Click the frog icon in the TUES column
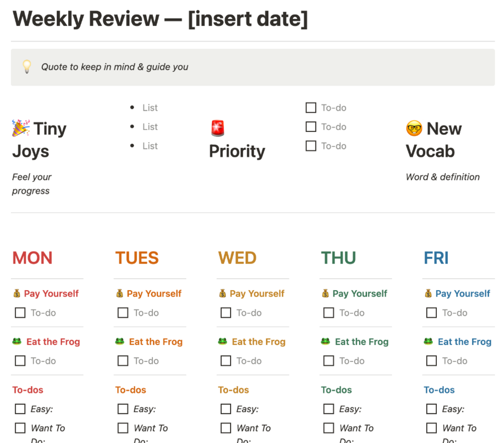The height and width of the screenshot is (443, 504). click(120, 342)
